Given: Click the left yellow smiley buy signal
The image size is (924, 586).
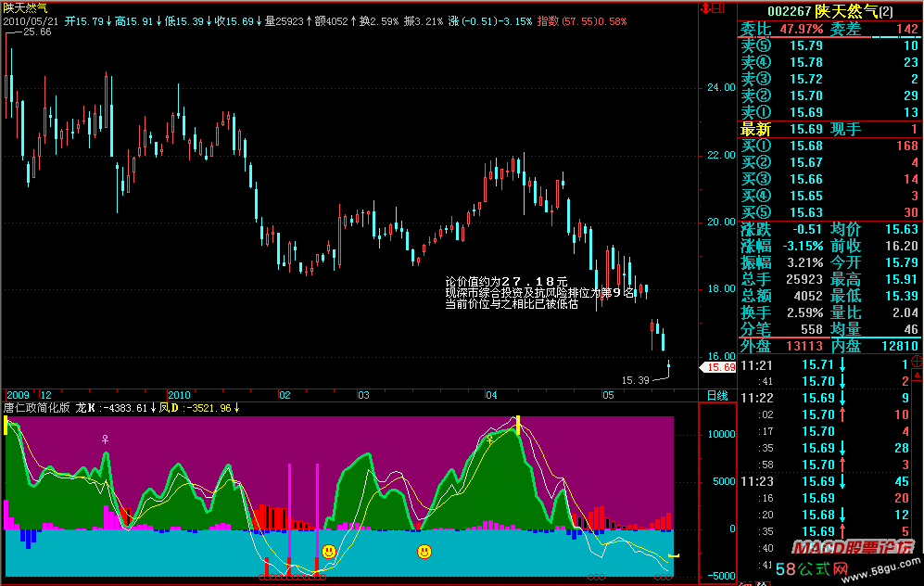Looking at the screenshot, I should (329, 551).
